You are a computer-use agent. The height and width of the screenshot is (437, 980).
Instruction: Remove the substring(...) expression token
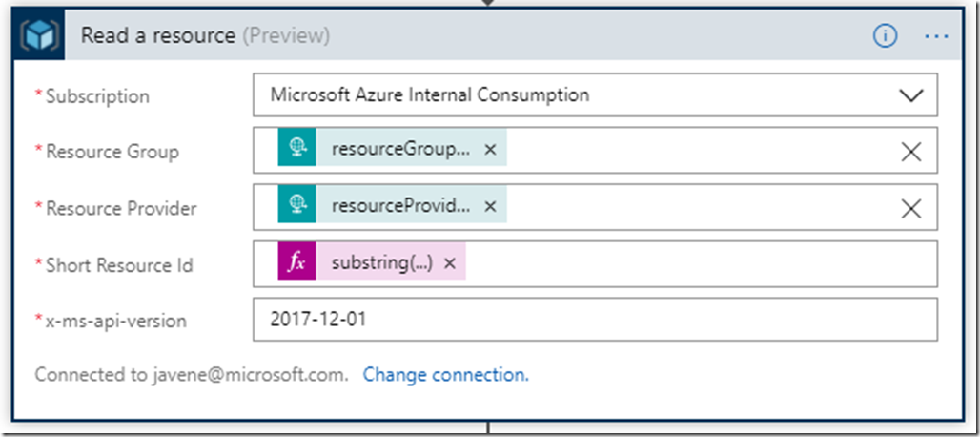(450, 263)
